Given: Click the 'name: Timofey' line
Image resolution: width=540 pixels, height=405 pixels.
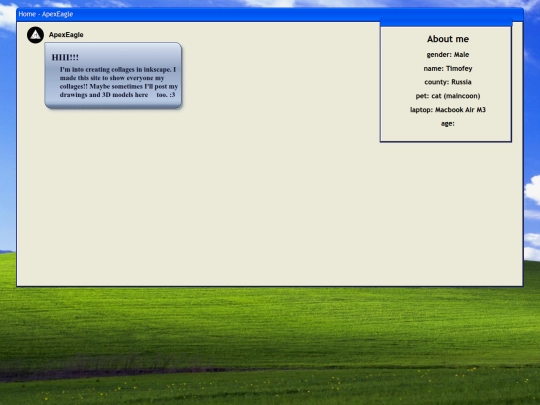Looking at the screenshot, I should (x=448, y=69).
